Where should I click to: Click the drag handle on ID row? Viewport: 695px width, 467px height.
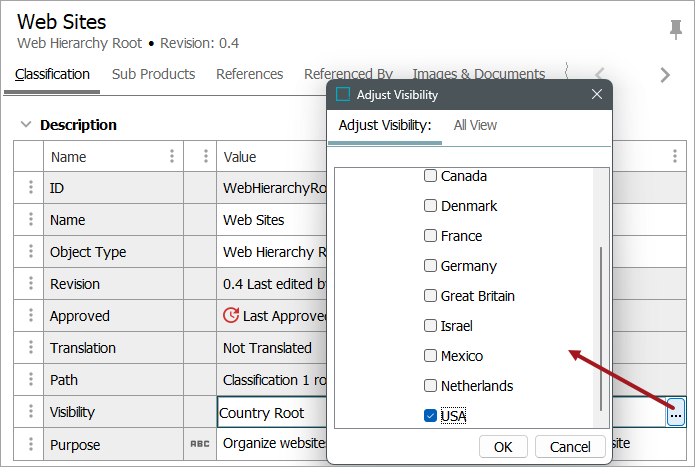(x=29, y=188)
